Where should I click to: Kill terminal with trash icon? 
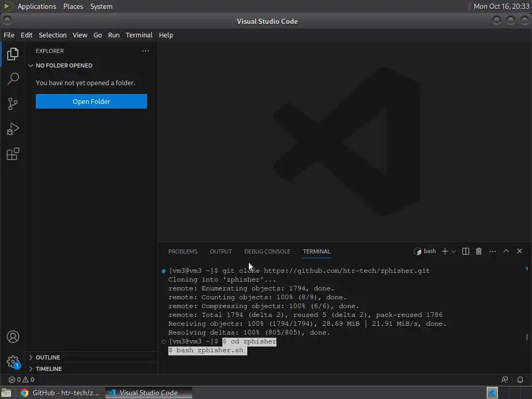tap(478, 251)
